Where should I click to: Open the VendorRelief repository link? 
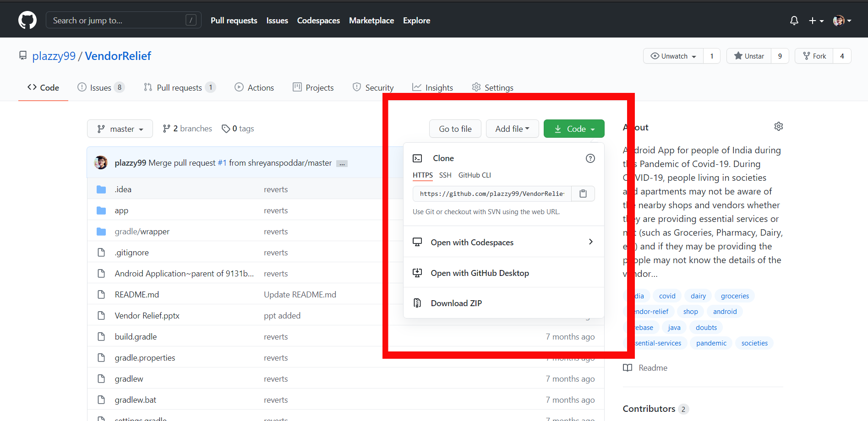tap(118, 56)
